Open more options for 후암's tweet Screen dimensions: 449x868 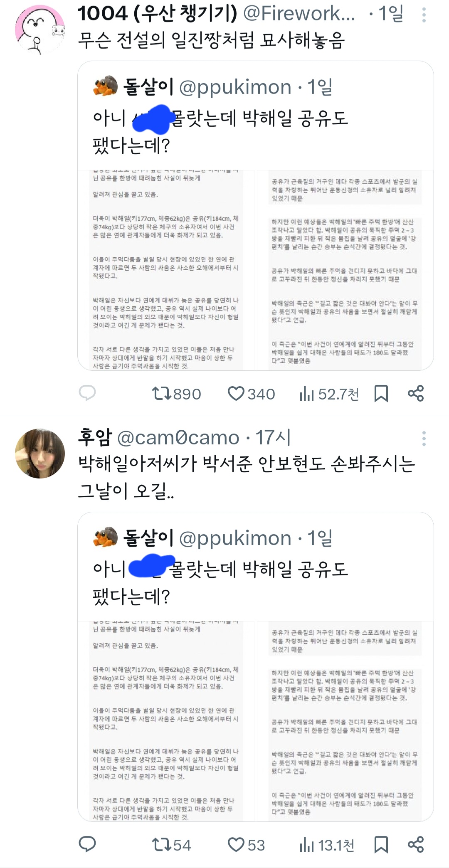click(424, 439)
